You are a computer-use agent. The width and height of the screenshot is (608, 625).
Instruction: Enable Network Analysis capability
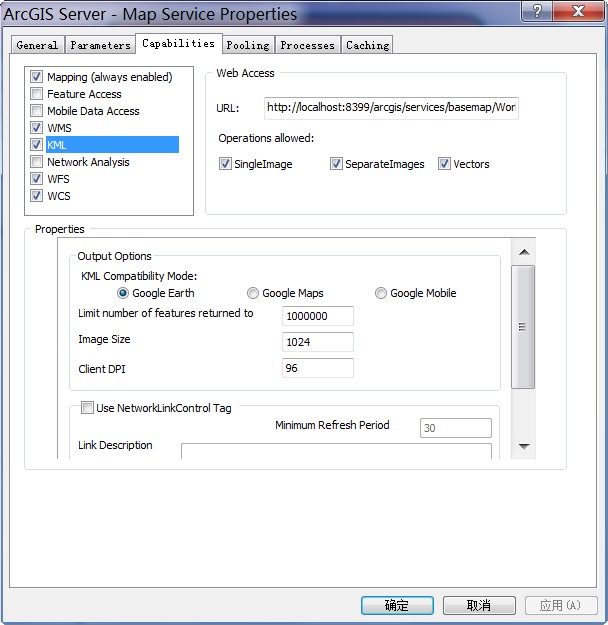[x=37, y=162]
